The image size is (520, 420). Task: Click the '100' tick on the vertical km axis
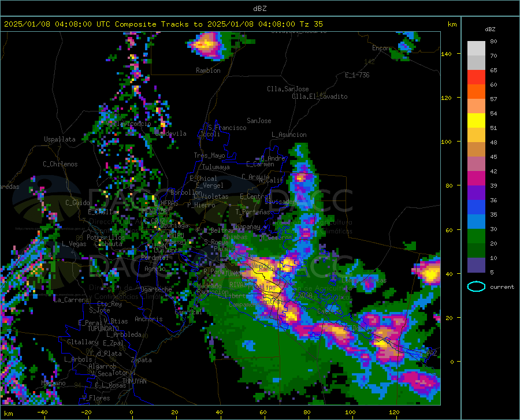pyautogui.click(x=446, y=142)
